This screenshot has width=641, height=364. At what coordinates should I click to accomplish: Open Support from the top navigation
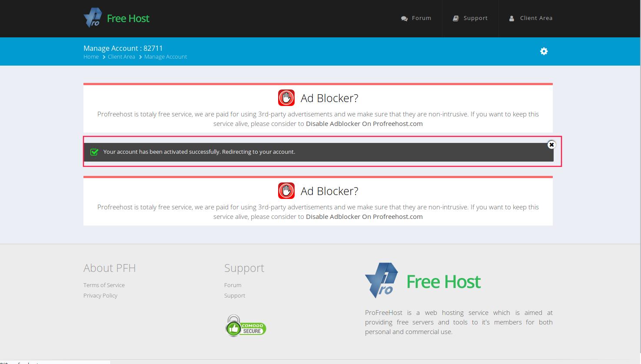(470, 18)
